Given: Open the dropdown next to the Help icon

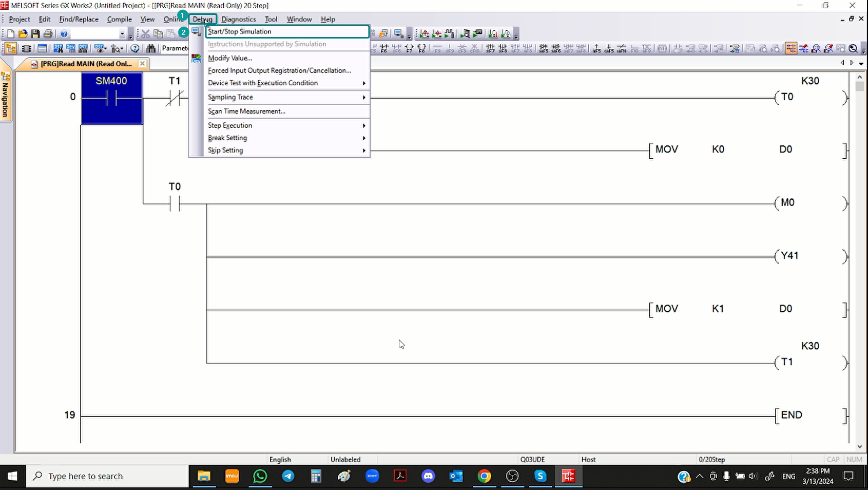Looking at the screenshot, I should [x=122, y=34].
